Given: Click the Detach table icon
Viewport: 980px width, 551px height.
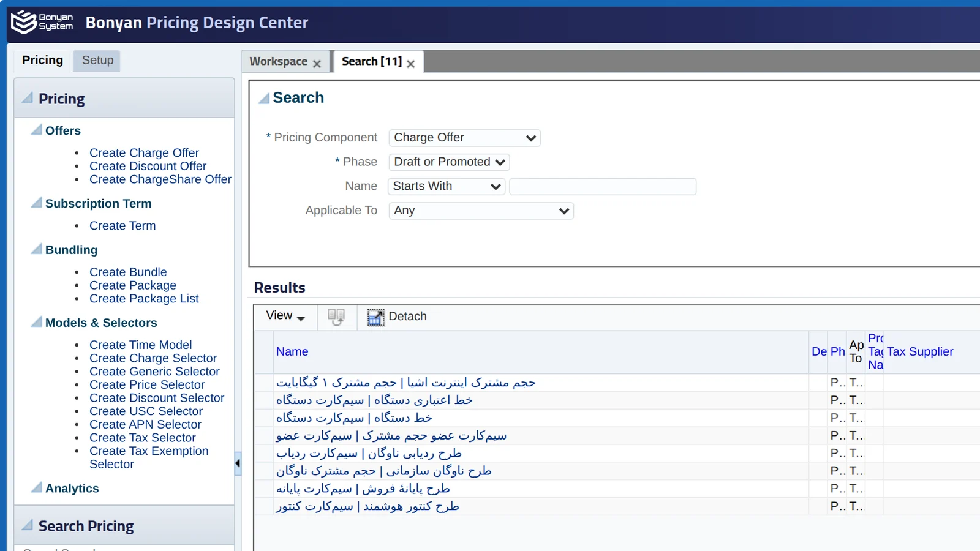Looking at the screenshot, I should [375, 317].
